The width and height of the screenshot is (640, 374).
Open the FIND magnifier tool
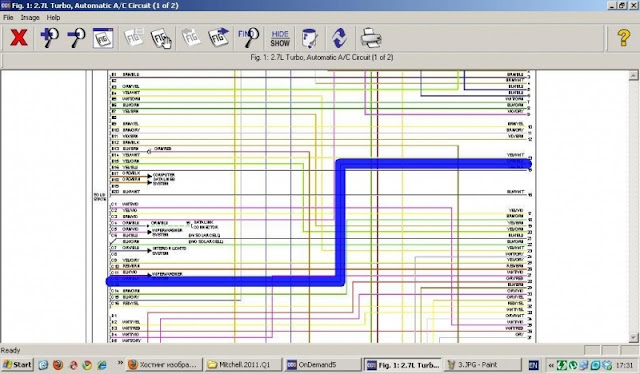tap(248, 38)
